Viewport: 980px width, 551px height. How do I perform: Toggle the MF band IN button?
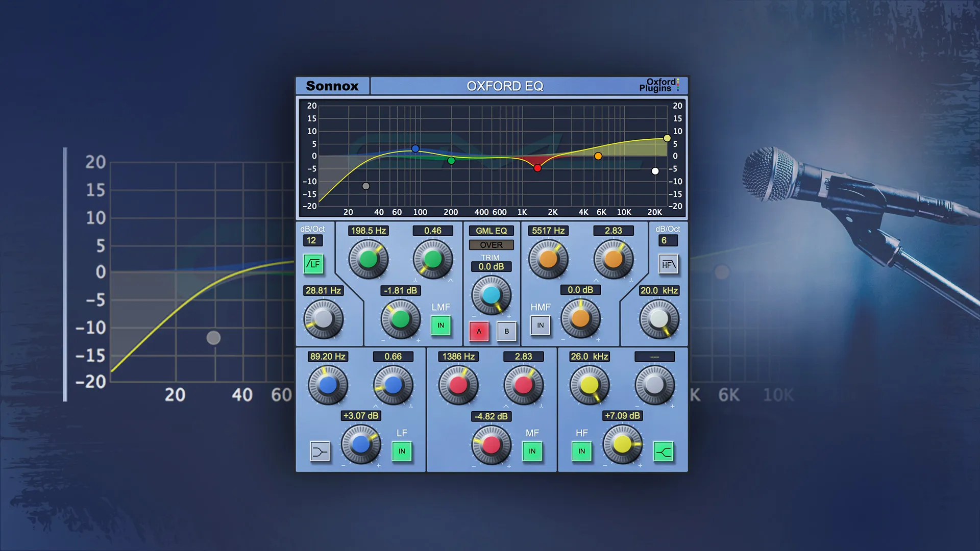(x=532, y=452)
